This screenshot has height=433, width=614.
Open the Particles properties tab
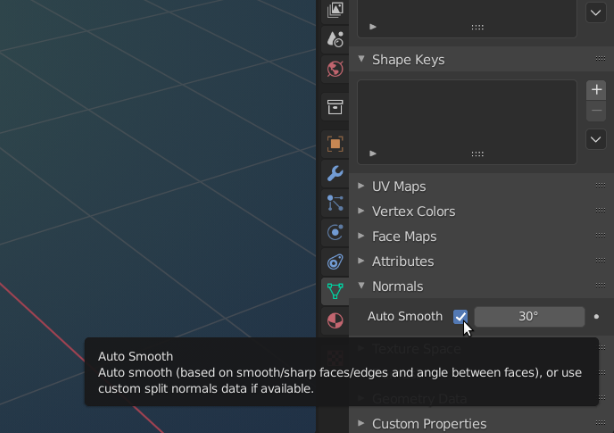pyautogui.click(x=335, y=203)
